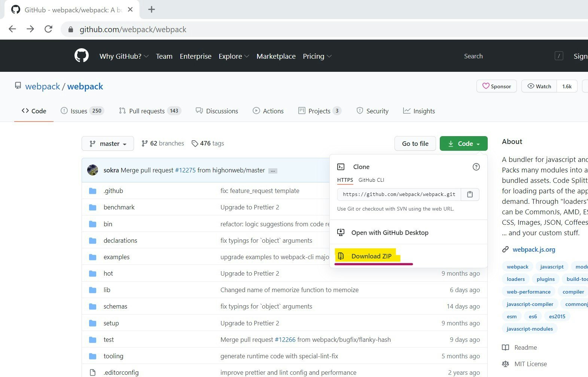Click the tooling folder icon
The width and height of the screenshot is (588, 377).
(93, 356)
